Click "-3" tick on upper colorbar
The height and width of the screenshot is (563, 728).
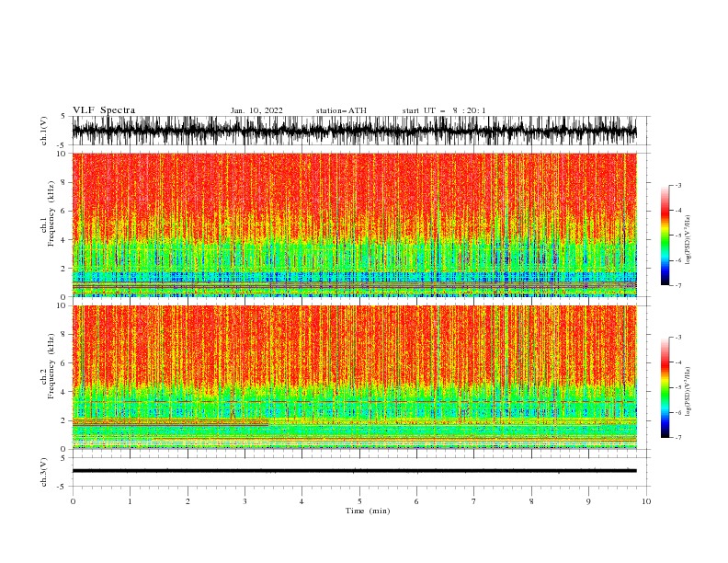click(x=677, y=185)
